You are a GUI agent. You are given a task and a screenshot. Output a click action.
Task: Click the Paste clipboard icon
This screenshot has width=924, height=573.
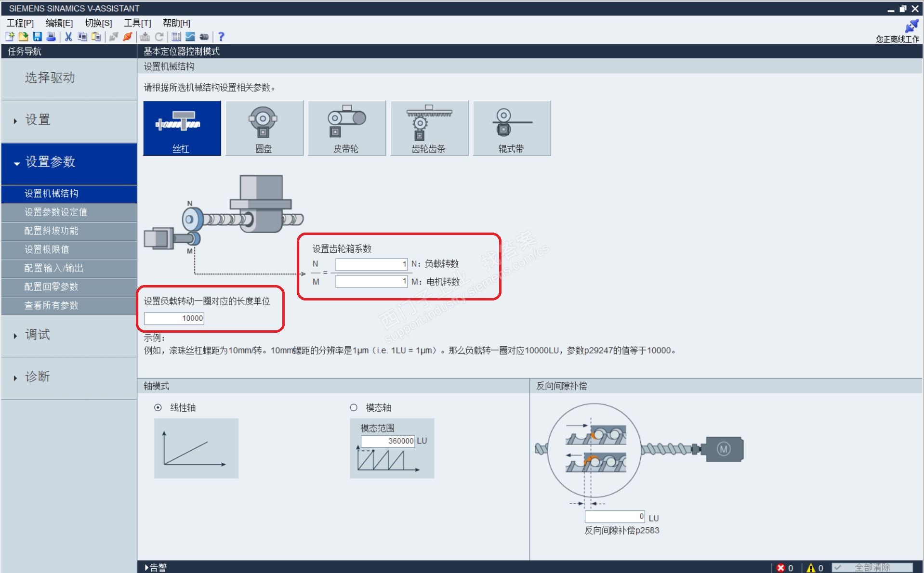pos(96,37)
